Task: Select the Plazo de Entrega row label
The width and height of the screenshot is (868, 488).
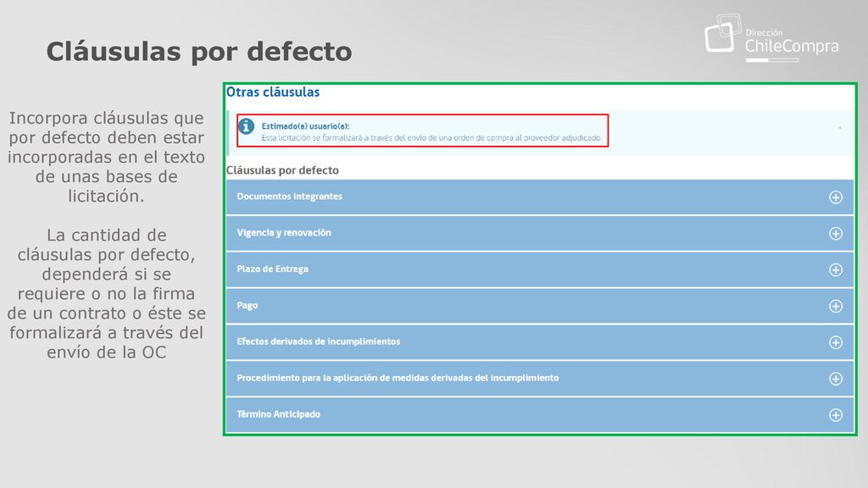Action: 272,269
